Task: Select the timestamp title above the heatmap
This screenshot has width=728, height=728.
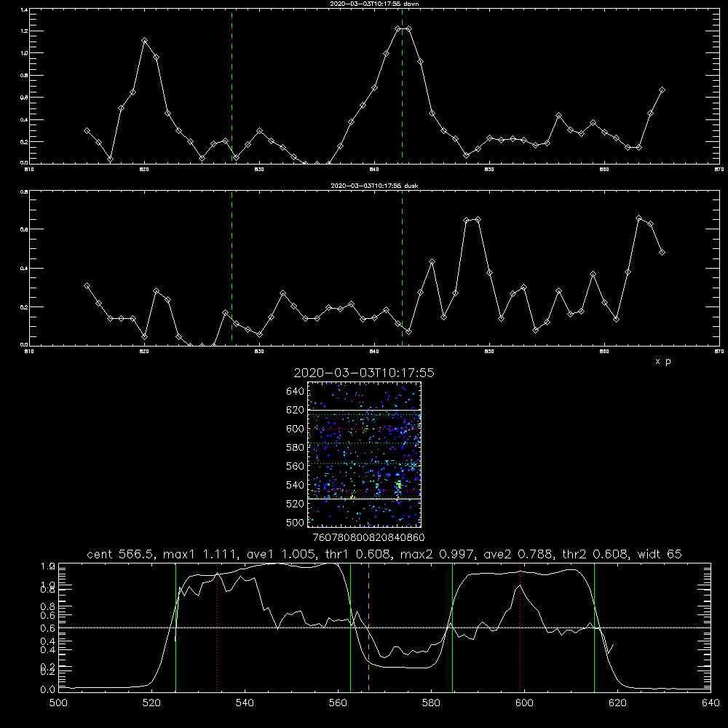Action: click(x=364, y=373)
